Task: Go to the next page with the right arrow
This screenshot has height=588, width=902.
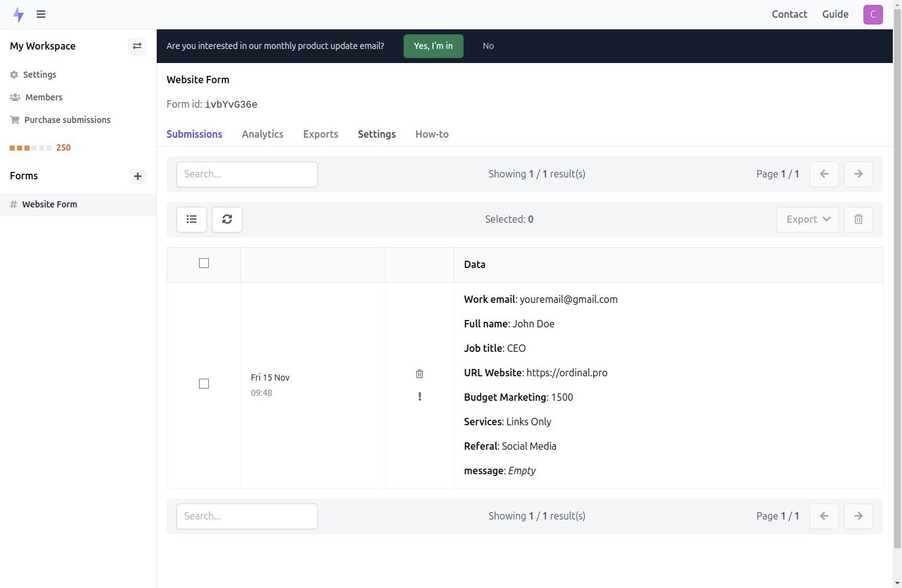Action: [858, 174]
